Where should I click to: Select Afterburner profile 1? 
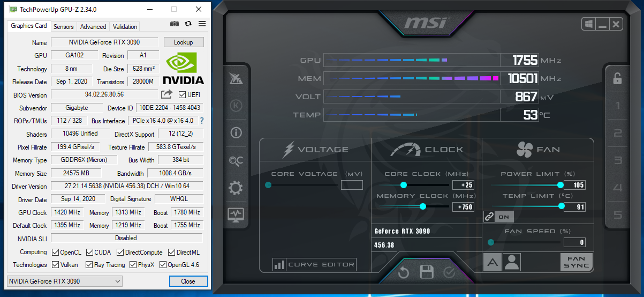618,106
